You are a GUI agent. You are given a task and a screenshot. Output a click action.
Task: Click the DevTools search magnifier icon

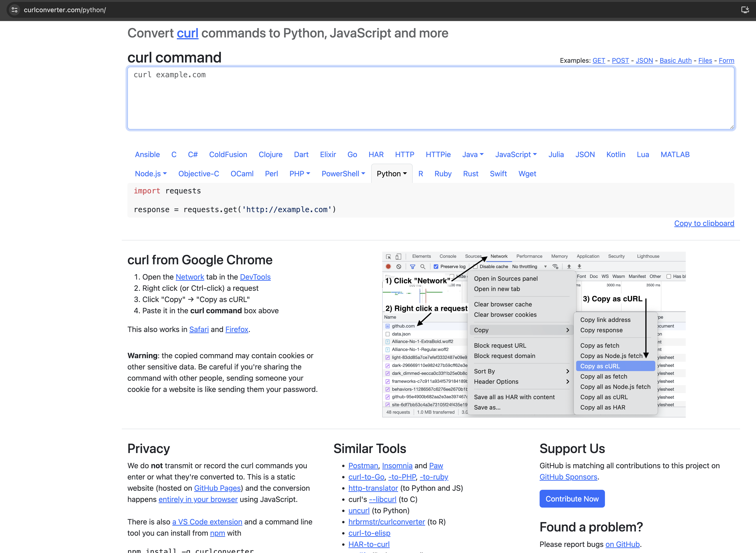(x=422, y=266)
